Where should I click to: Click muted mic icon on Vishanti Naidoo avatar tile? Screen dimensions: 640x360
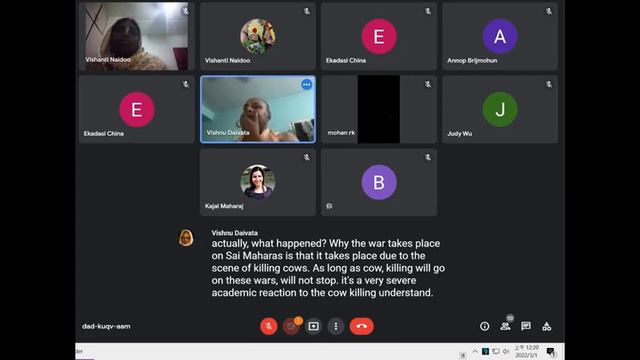click(x=307, y=11)
